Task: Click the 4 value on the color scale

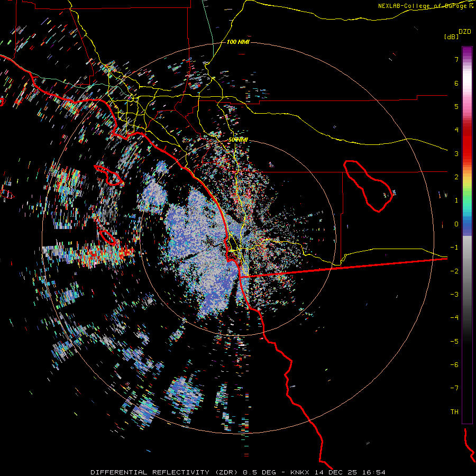Action: click(456, 130)
